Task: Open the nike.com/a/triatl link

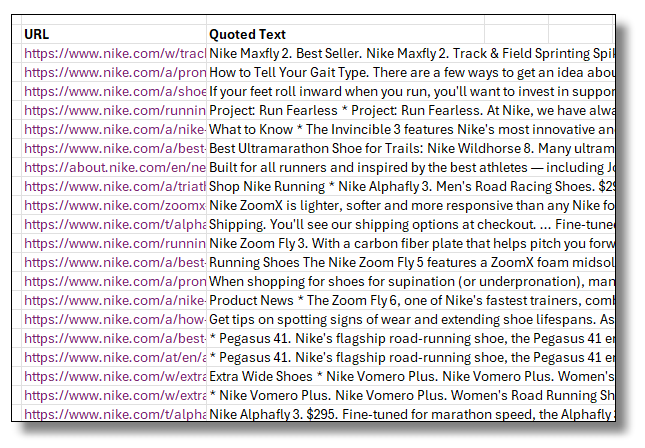Action: [x=115, y=186]
